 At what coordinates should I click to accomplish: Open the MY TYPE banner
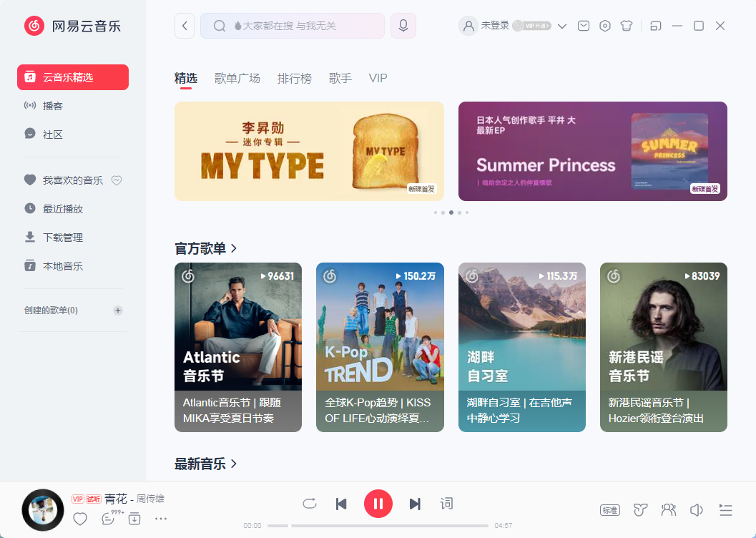tap(309, 152)
